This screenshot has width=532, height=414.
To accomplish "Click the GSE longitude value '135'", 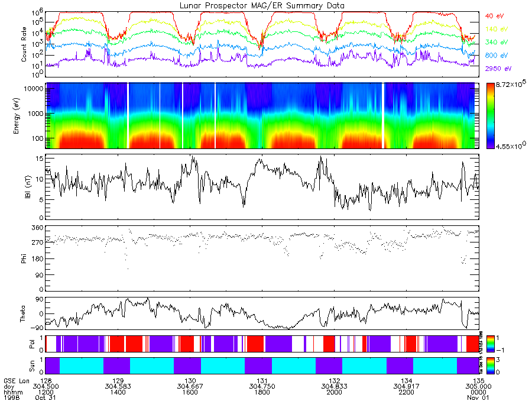I will click(x=478, y=381).
